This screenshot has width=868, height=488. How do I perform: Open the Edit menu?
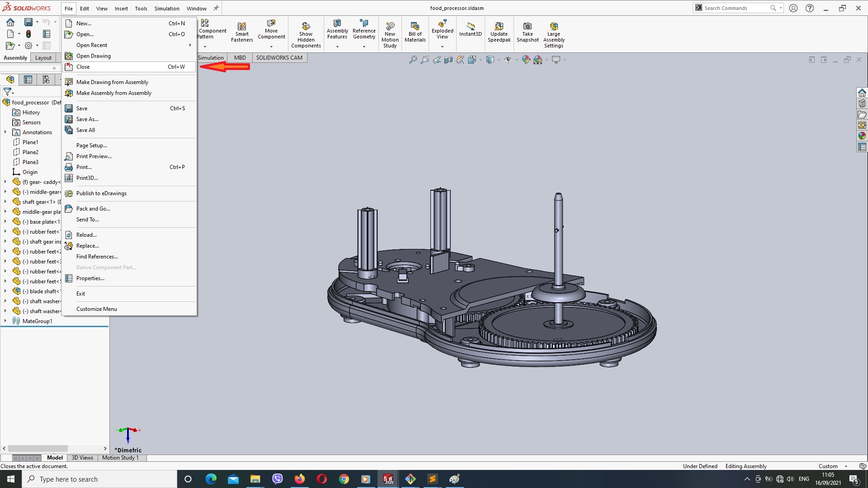pos(85,9)
